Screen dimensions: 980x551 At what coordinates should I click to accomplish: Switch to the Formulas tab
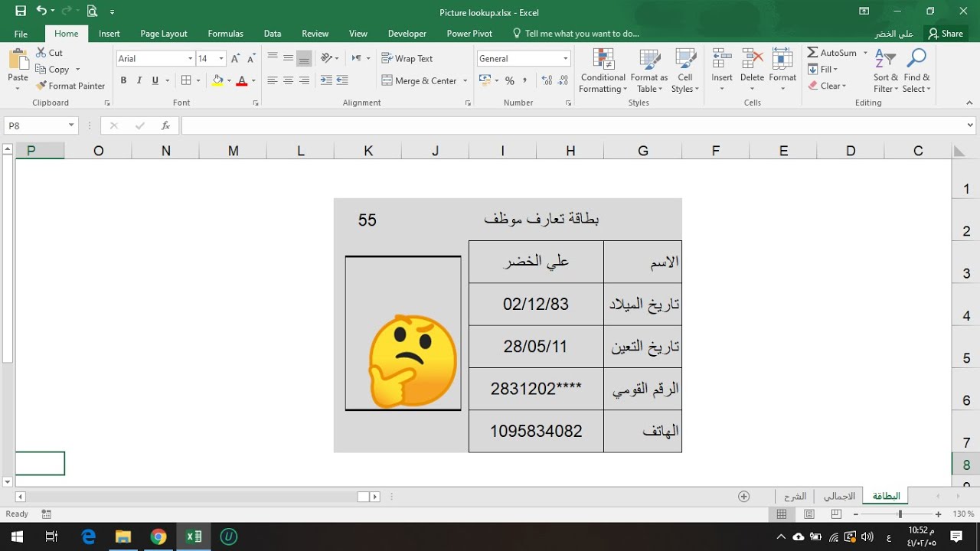pos(225,34)
